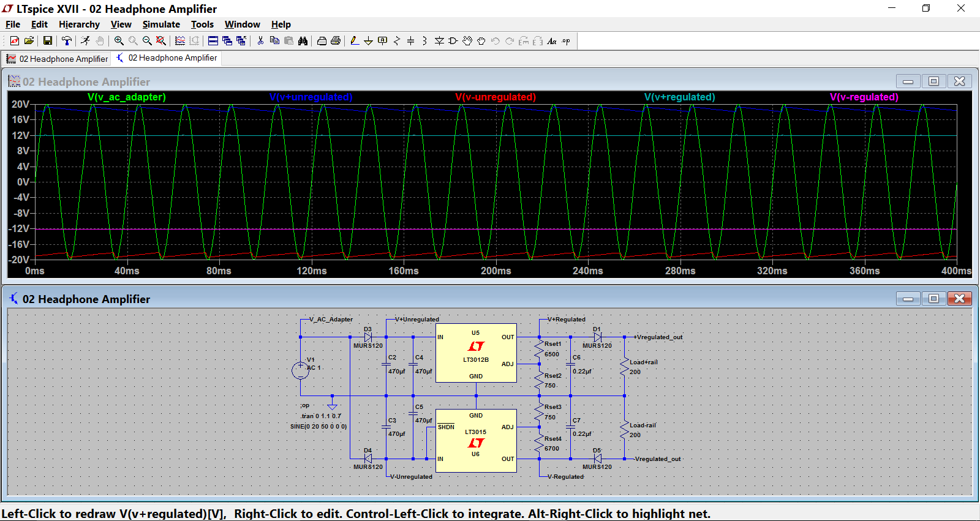Select the Resistor component tool

tap(397, 41)
